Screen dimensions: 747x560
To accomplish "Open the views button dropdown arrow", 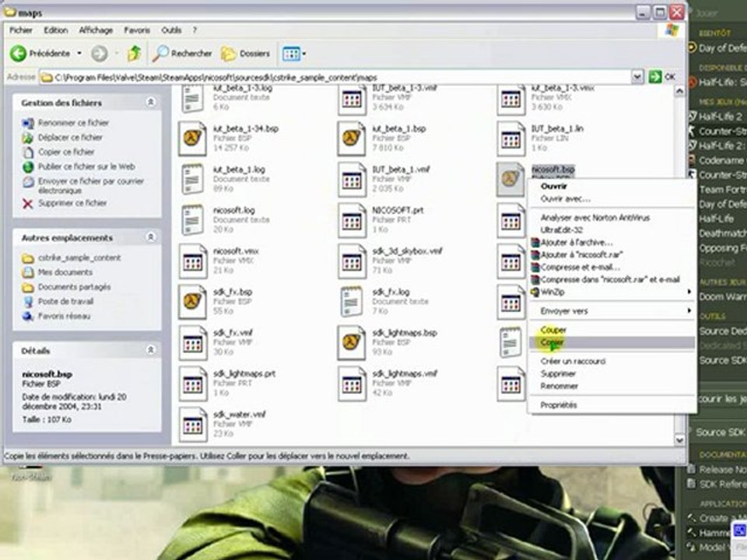I will coord(304,54).
